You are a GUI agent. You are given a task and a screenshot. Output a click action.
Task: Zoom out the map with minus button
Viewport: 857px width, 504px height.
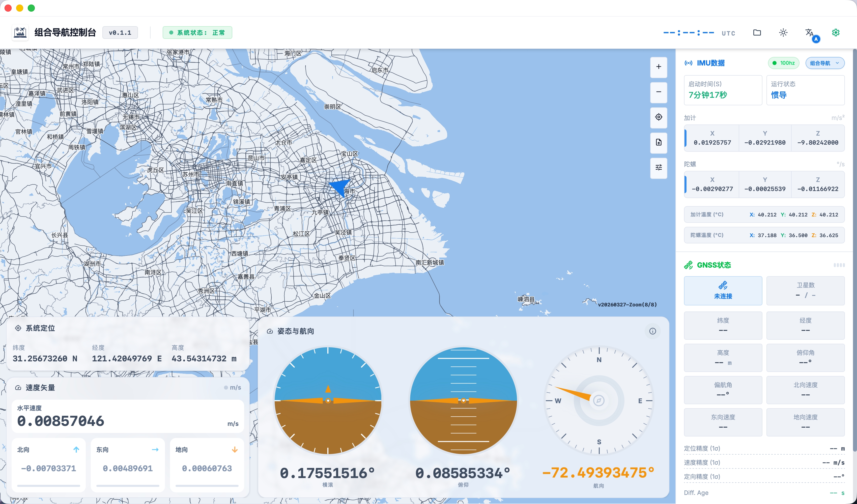(659, 92)
